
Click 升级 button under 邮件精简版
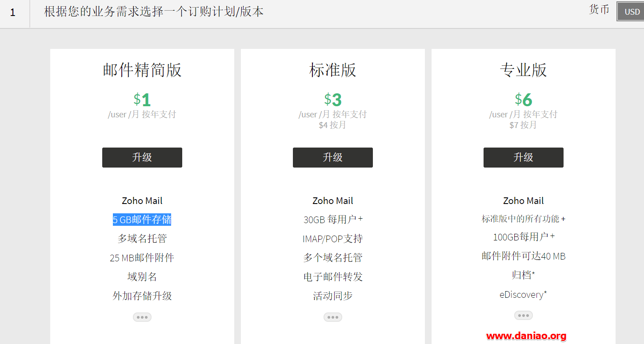(142, 157)
